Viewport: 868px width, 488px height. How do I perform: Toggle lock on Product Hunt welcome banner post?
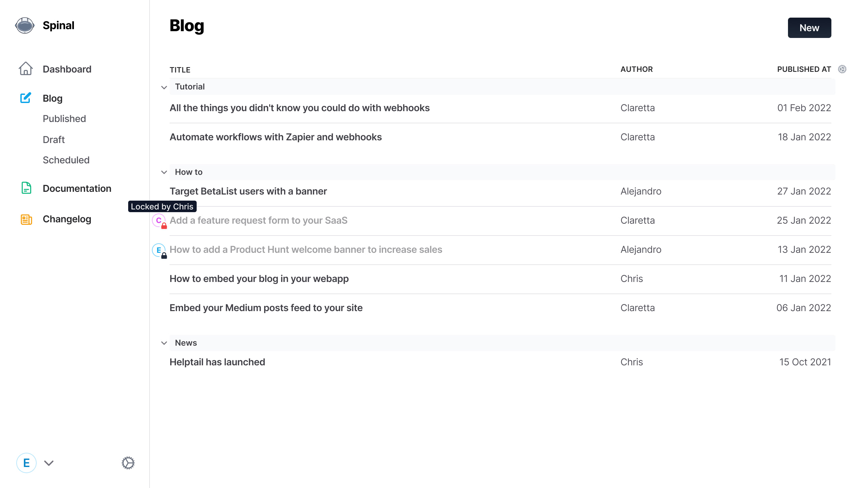(x=163, y=255)
